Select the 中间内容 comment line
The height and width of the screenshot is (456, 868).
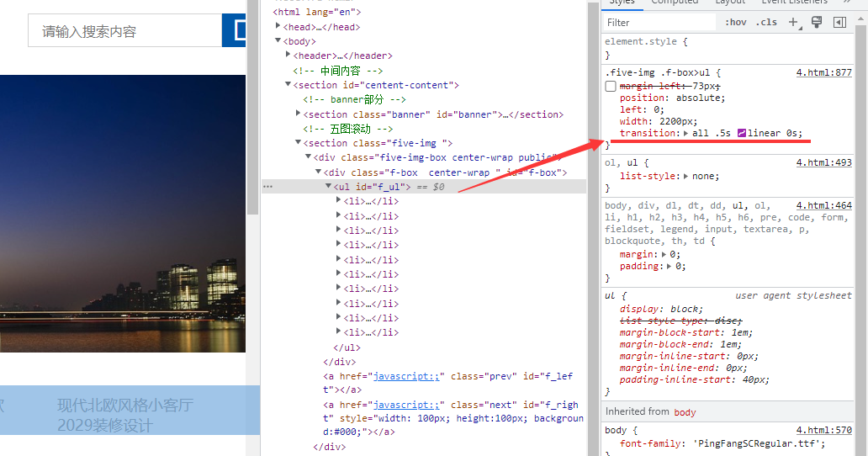tap(337, 71)
